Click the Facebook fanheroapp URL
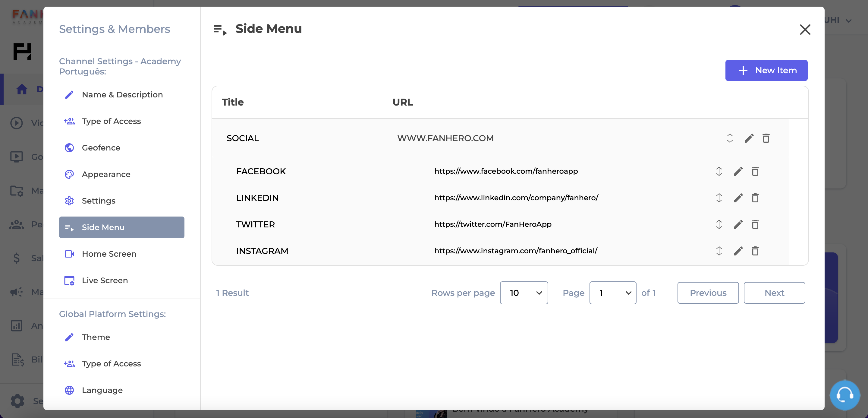This screenshot has height=418, width=868. (506, 171)
